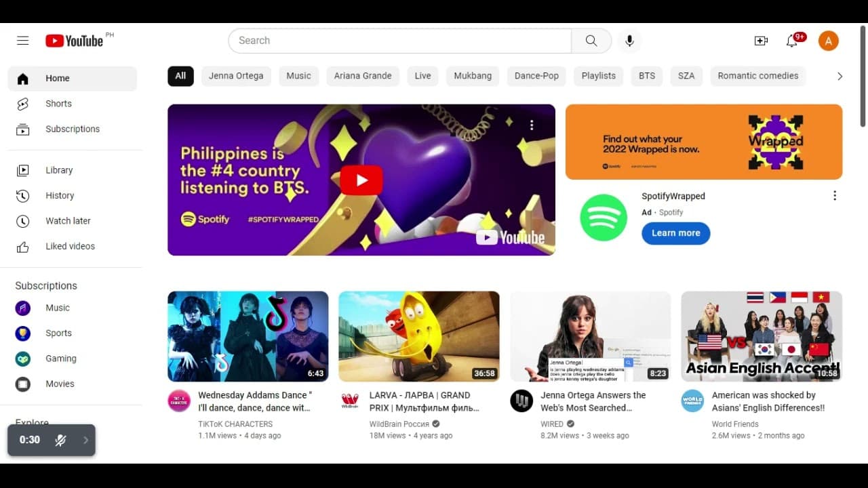Screen dimensions: 868x488
Task: Start voice search with microphone icon
Action: coord(629,41)
